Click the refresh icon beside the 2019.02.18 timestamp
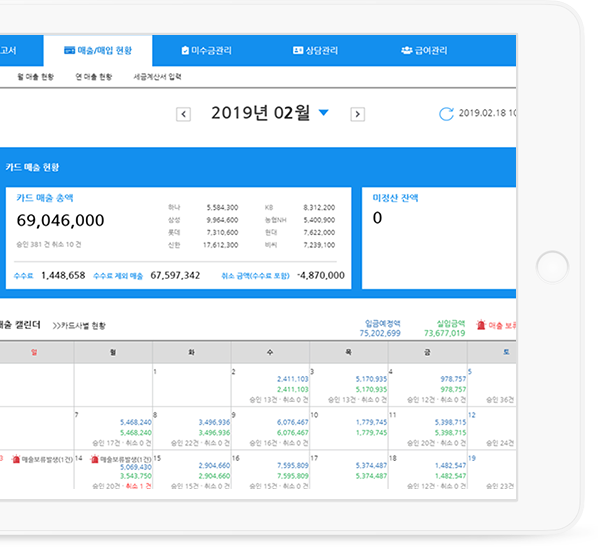598x558 pixels. point(446,114)
